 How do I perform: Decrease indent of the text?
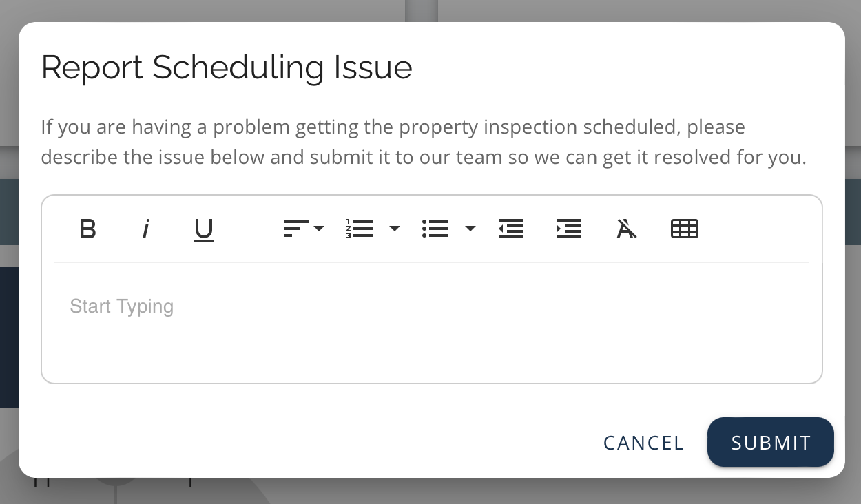coord(511,229)
